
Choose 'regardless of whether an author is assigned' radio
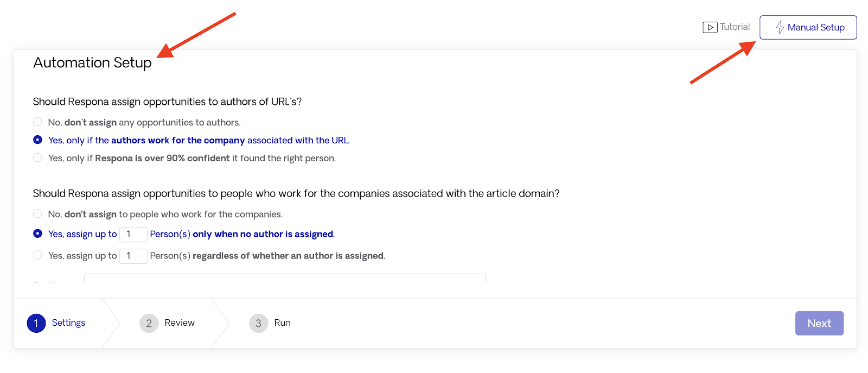(37, 255)
